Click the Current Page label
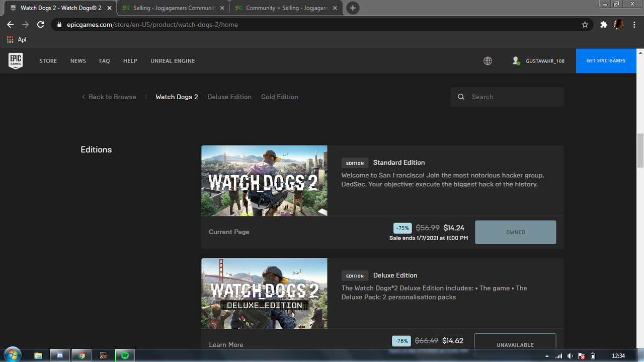 [229, 232]
